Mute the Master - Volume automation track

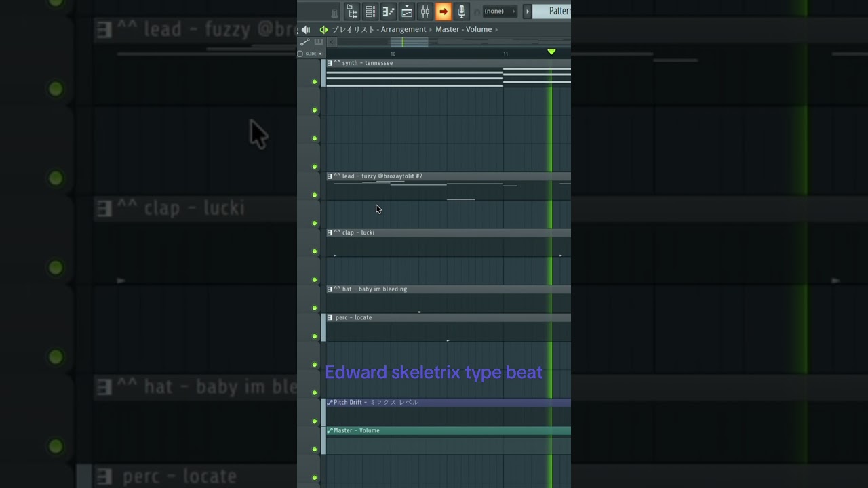tap(314, 449)
